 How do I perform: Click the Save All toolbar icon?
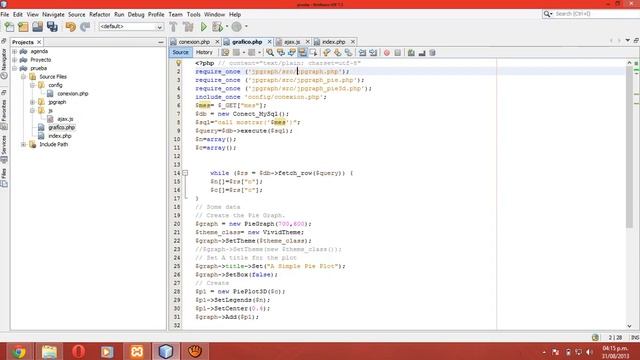[x=52, y=27]
